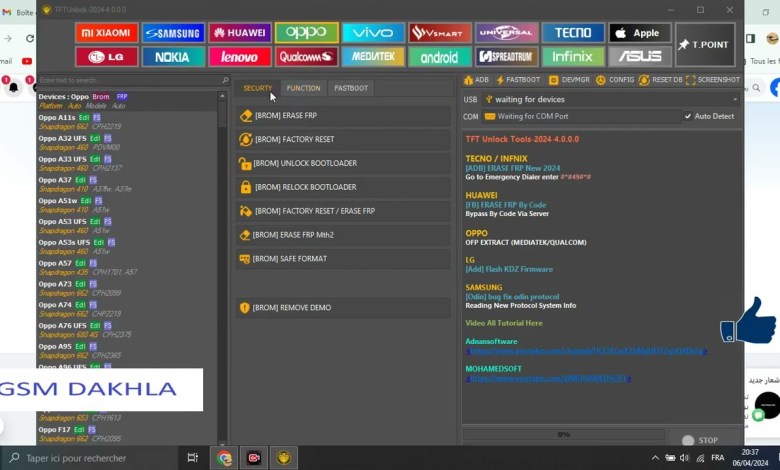Select Oppo A51w in device list

[x=127, y=205]
